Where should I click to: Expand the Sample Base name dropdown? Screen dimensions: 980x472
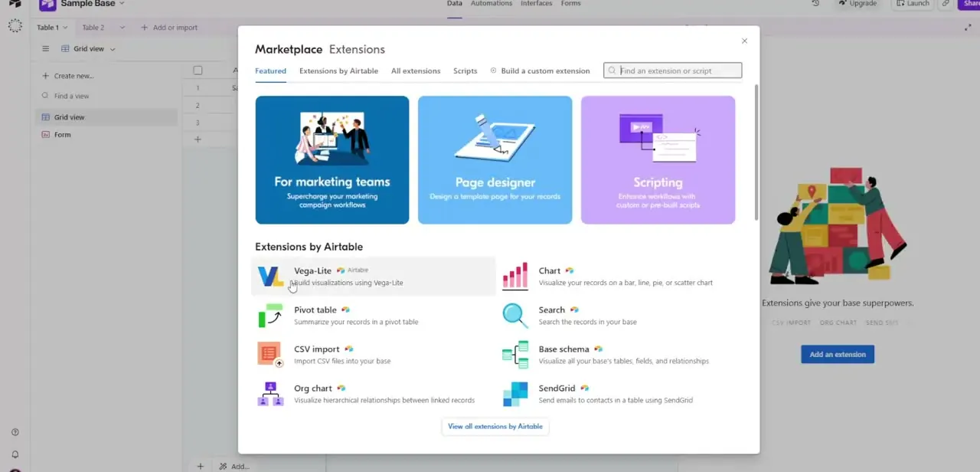tap(122, 4)
